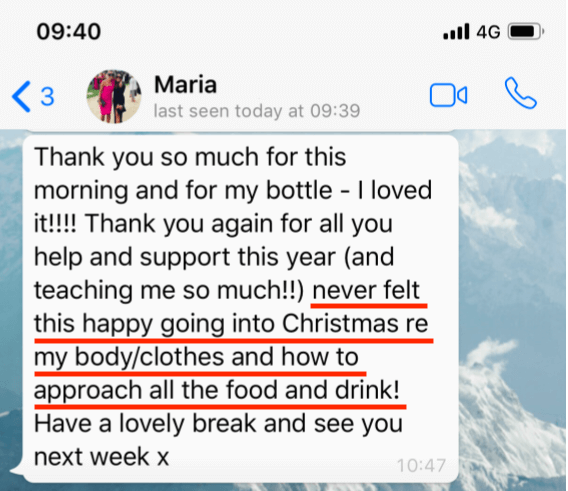Tap the 4G network indicator
The image size is (568, 491).
click(x=488, y=32)
